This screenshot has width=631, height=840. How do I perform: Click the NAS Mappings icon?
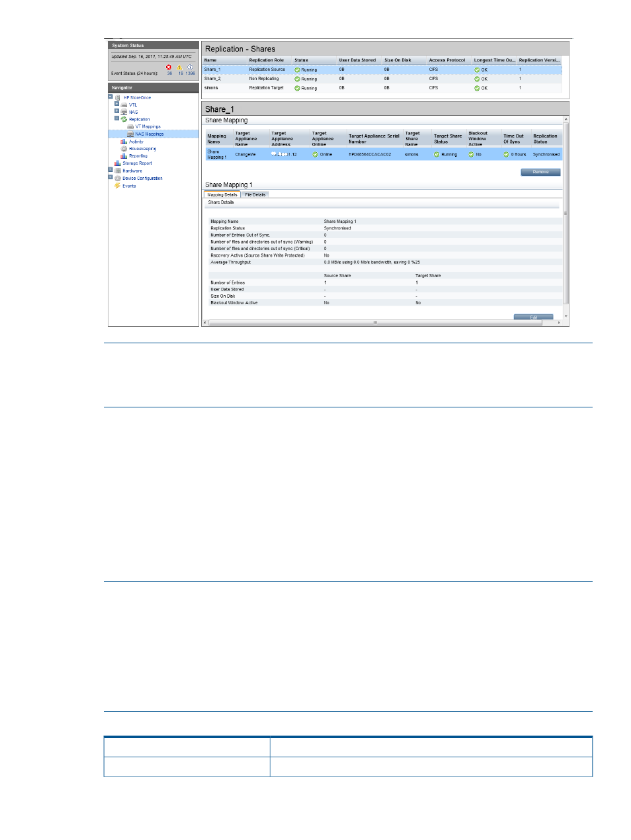130,134
